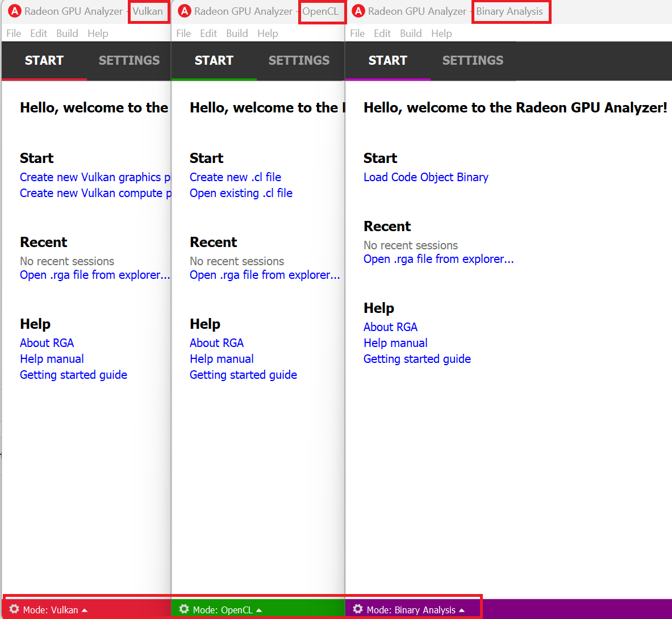This screenshot has height=619, width=672.
Task: Click the gear icon beside Mode: OpenCL
Action: pos(184,609)
